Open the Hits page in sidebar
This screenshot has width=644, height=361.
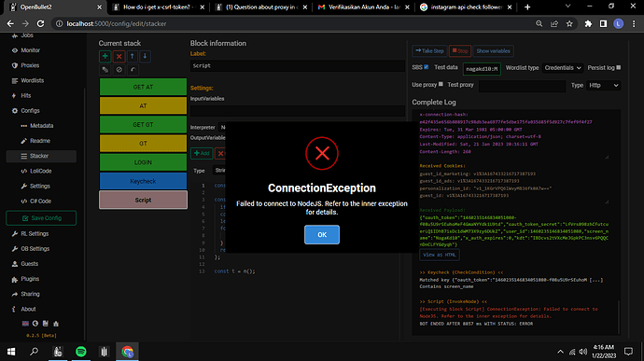26,95
